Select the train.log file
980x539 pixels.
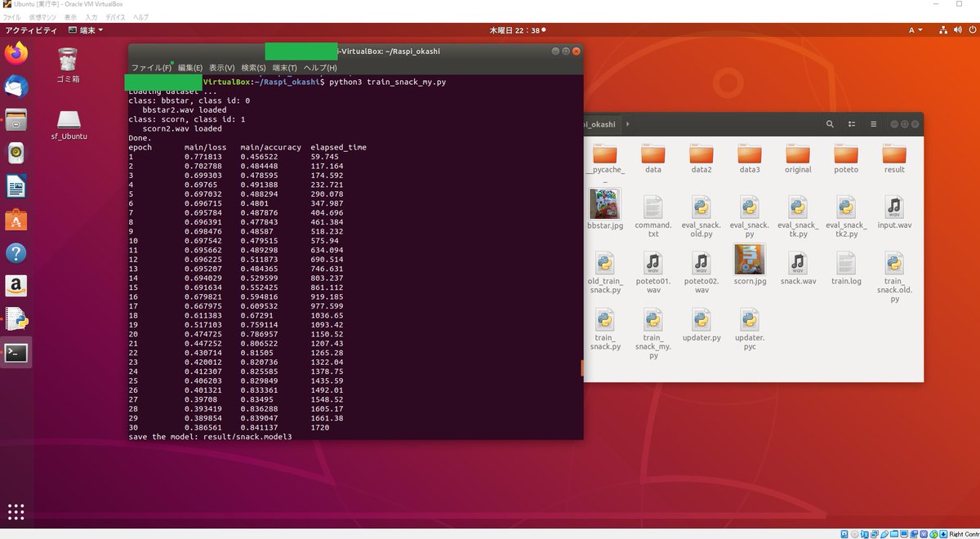(x=846, y=268)
